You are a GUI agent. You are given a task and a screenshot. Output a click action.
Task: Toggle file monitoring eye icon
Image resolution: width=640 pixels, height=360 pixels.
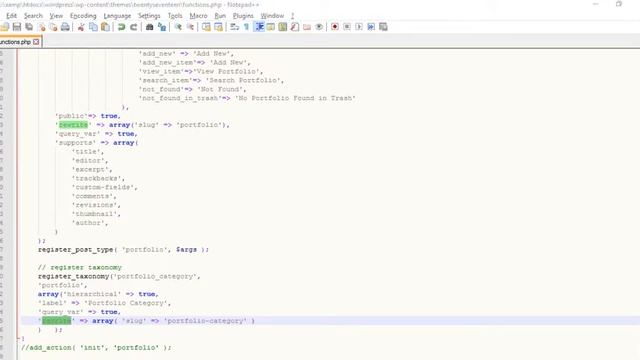pos(319,27)
